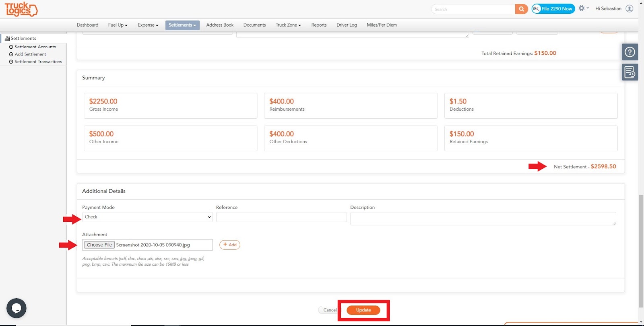Click the top search input field
Image resolution: width=644 pixels, height=326 pixels.
(473, 9)
